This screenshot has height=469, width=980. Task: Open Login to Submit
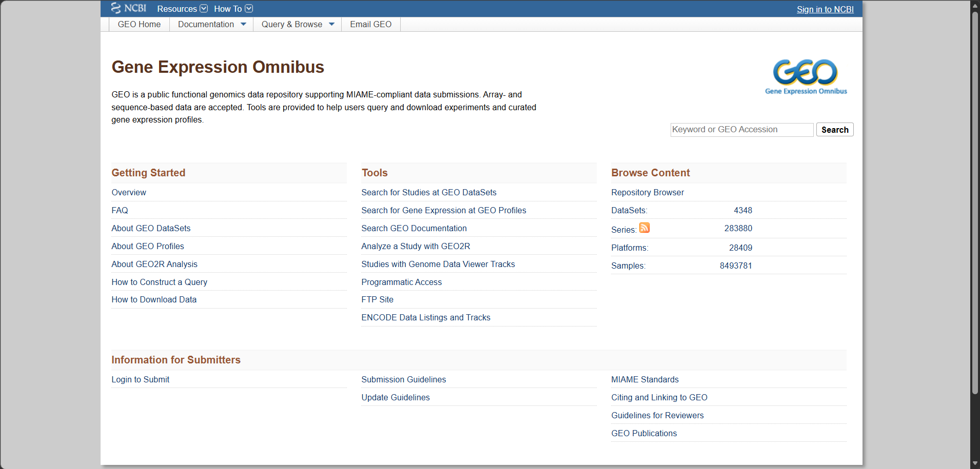coord(141,379)
